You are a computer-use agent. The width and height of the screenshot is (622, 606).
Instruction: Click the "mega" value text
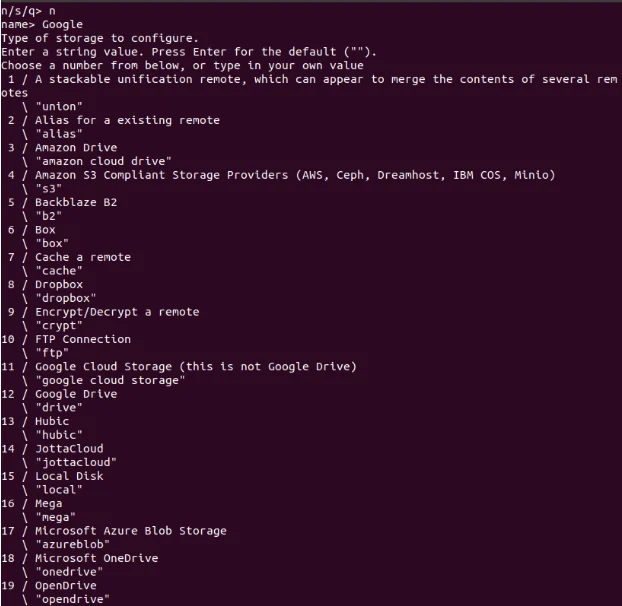click(x=55, y=517)
